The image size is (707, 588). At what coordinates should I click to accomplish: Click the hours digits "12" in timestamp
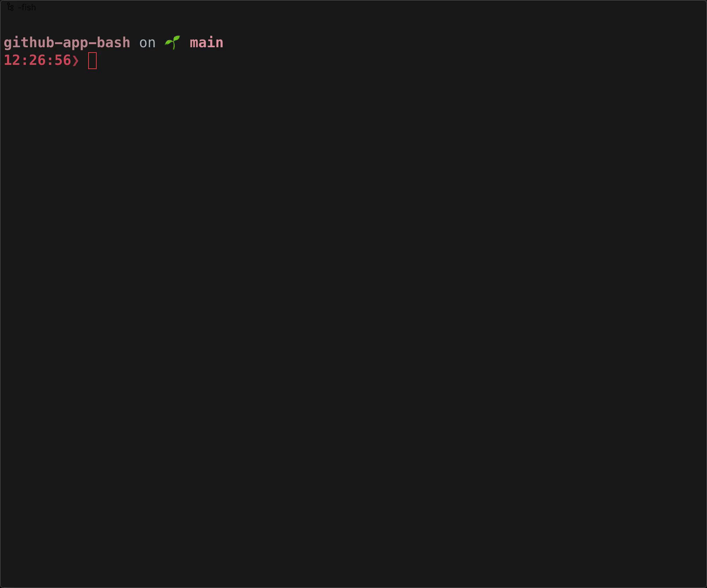12,60
